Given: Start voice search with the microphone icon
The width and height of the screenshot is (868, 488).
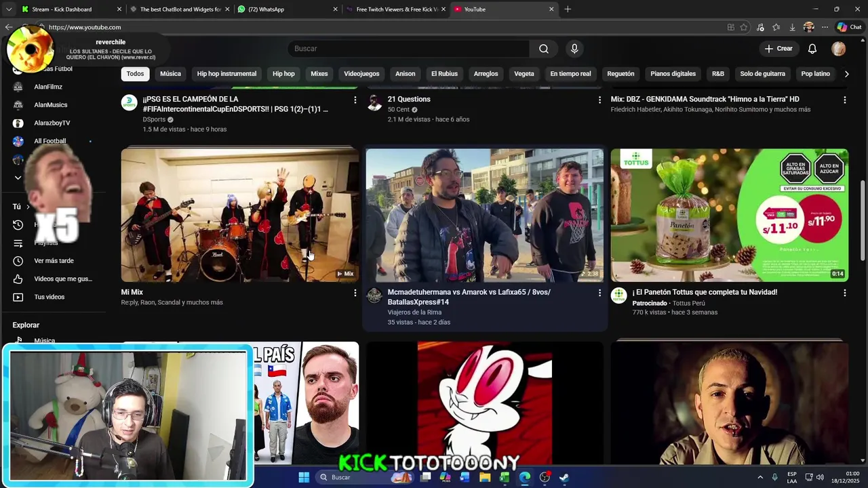Looking at the screenshot, I should [574, 49].
